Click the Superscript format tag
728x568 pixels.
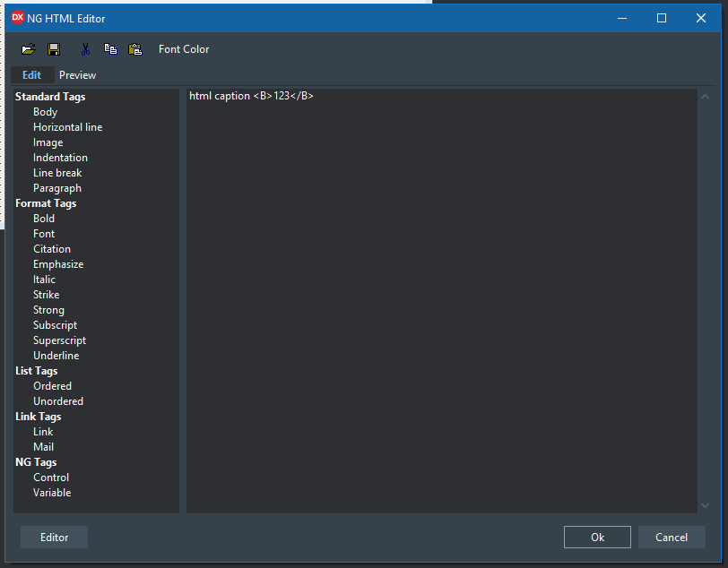[59, 340]
